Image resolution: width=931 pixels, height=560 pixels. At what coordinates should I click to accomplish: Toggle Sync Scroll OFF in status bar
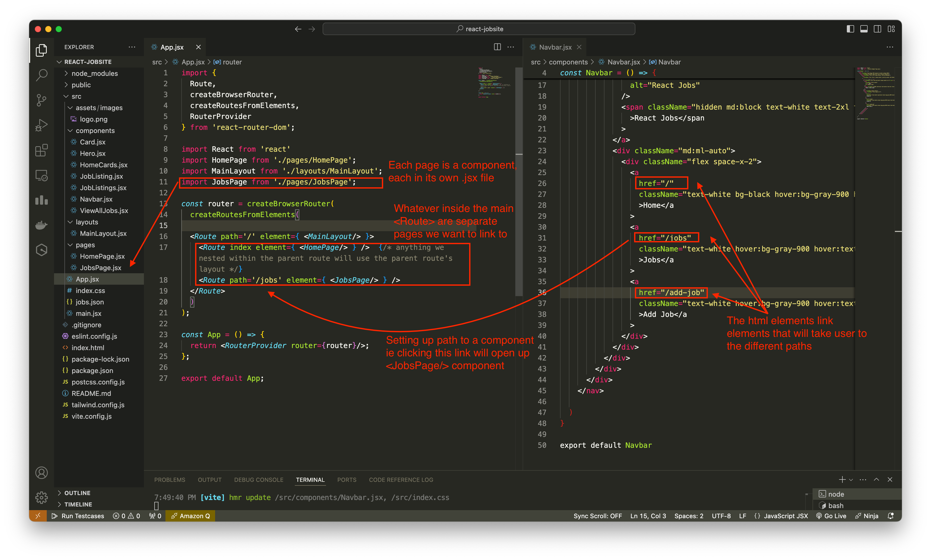coord(597,516)
